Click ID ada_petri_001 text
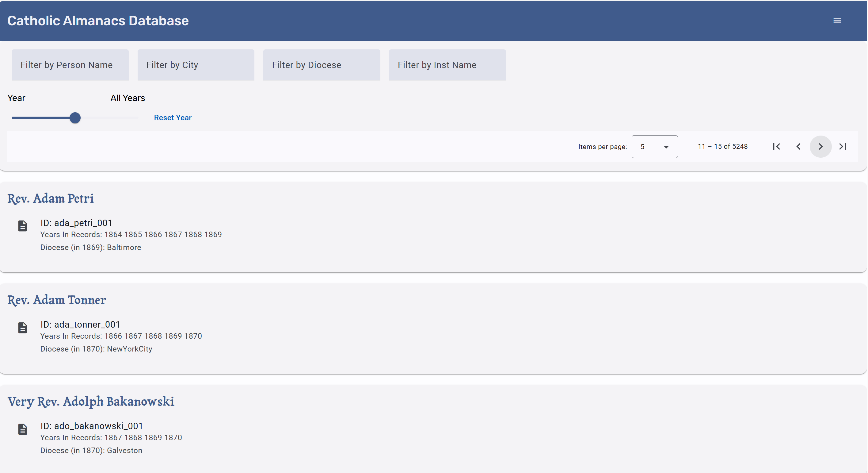The width and height of the screenshot is (868, 473). click(76, 223)
